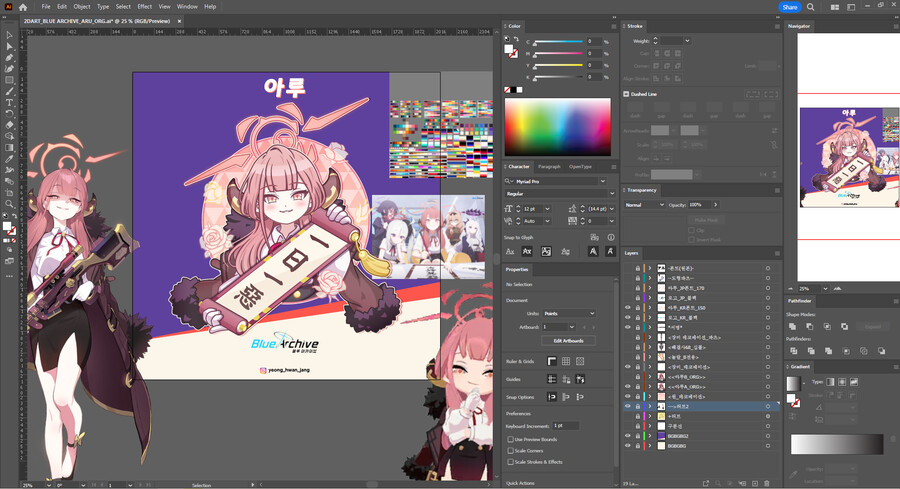Click the Home icon
Viewport: 900px width, 489px height.
click(23, 6)
